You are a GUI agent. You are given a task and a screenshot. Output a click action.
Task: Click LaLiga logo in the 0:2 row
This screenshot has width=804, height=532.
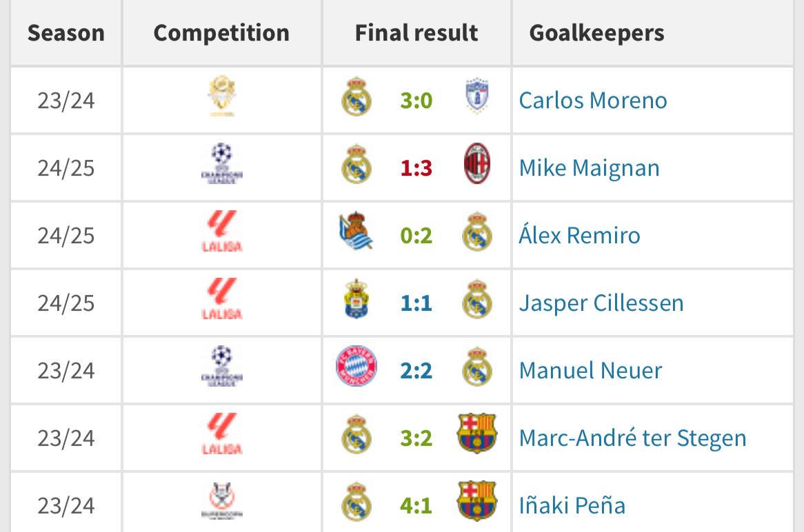[x=222, y=231]
